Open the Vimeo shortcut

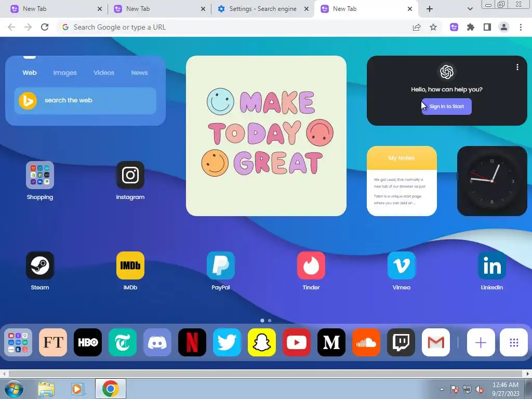[402, 265]
